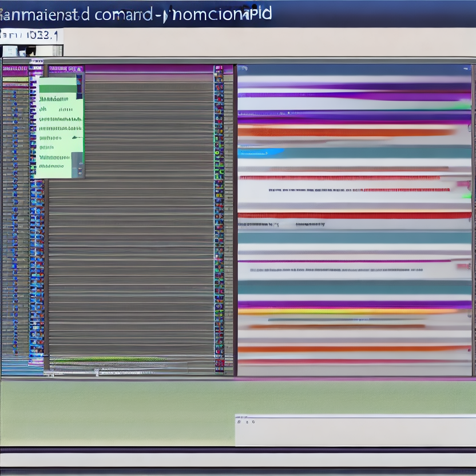
Task: Click the dark blue header bar of the right panel
Action: 354,70
